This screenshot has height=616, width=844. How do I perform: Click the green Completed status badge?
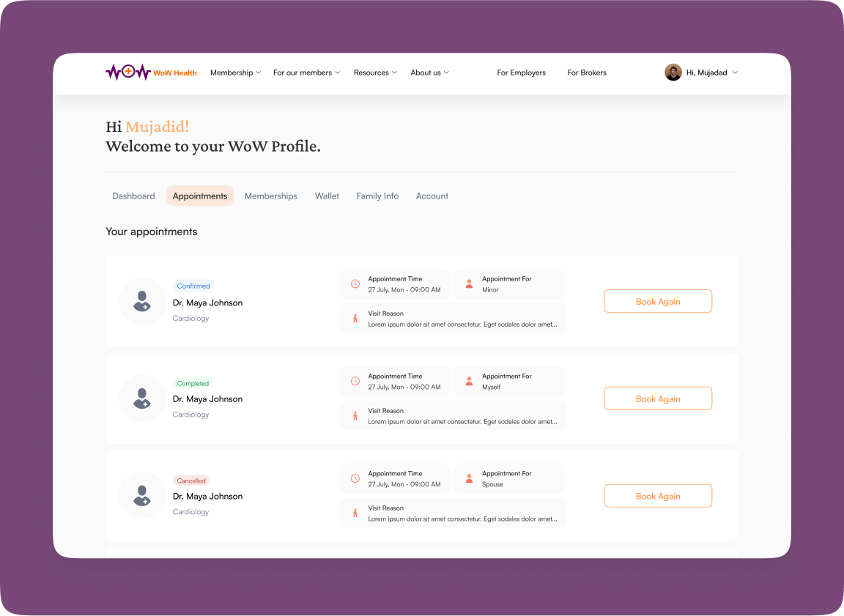pyautogui.click(x=193, y=384)
